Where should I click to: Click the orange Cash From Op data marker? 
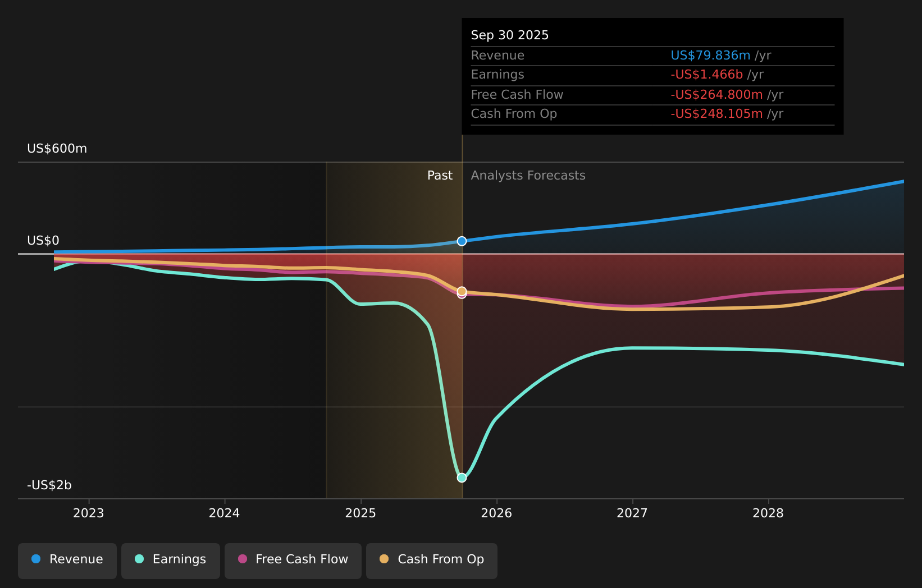[462, 291]
